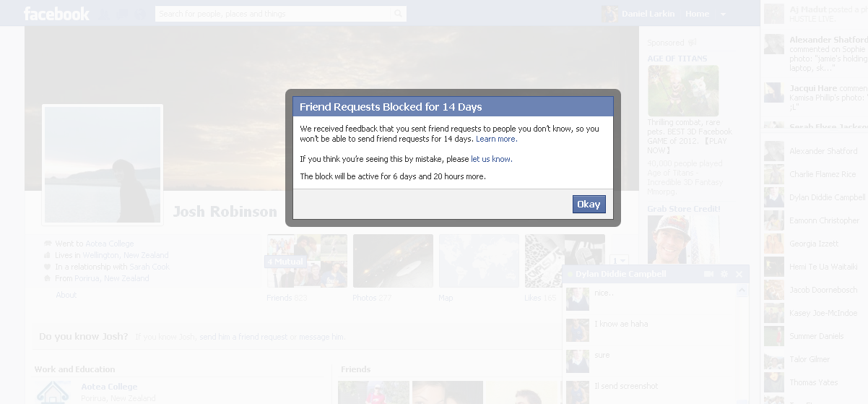Image resolution: width=868 pixels, height=404 pixels.
Task: Open the AGE OF TITANS sponsored ad image
Action: pyautogui.click(x=683, y=90)
